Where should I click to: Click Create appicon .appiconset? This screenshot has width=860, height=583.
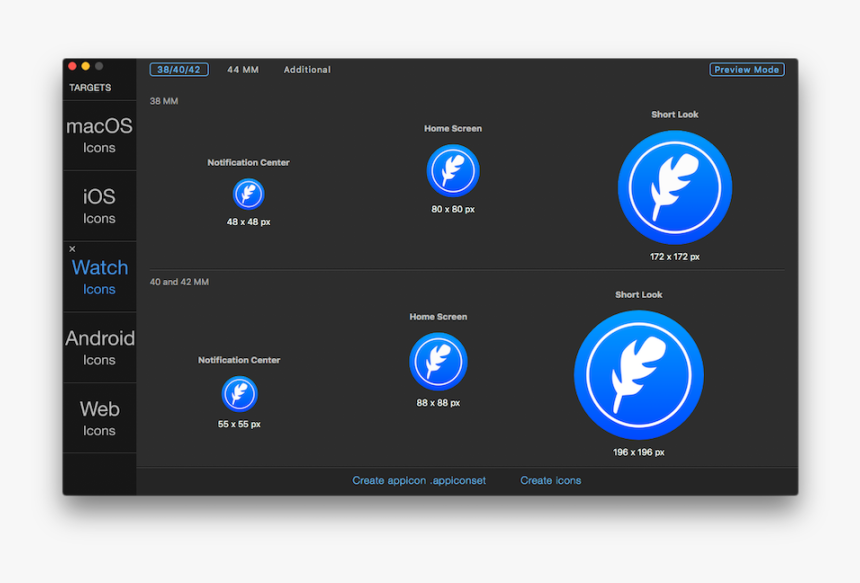coord(419,480)
